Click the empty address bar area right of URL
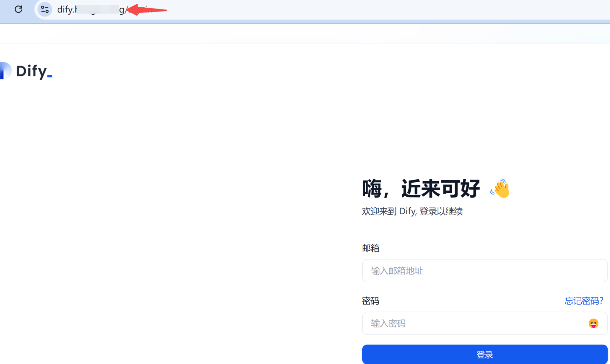Screen dimensions: 610x364 coord(366,10)
